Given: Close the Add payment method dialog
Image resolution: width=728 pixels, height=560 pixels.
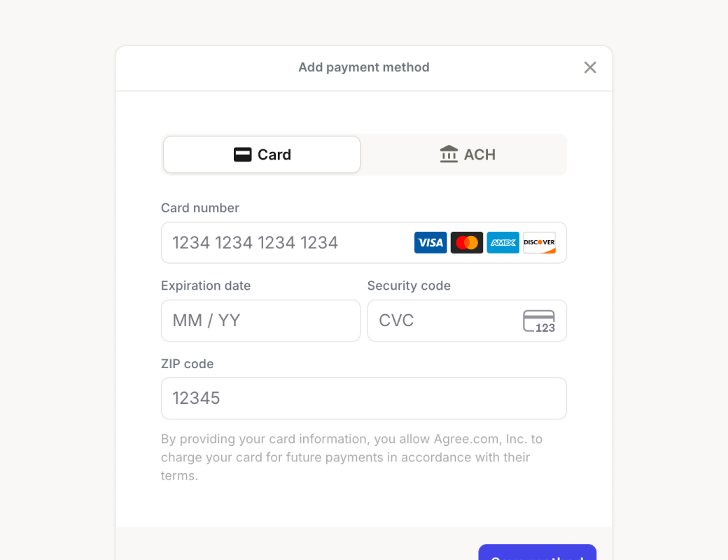Looking at the screenshot, I should coord(590,67).
